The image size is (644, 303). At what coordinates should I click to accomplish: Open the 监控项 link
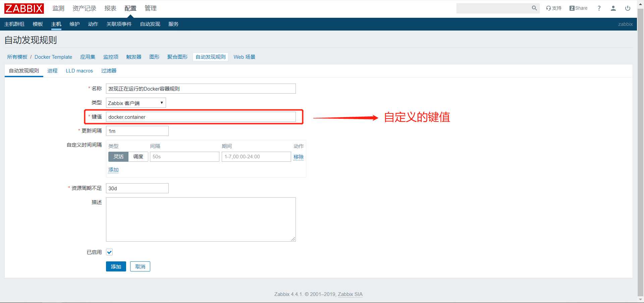pos(111,57)
